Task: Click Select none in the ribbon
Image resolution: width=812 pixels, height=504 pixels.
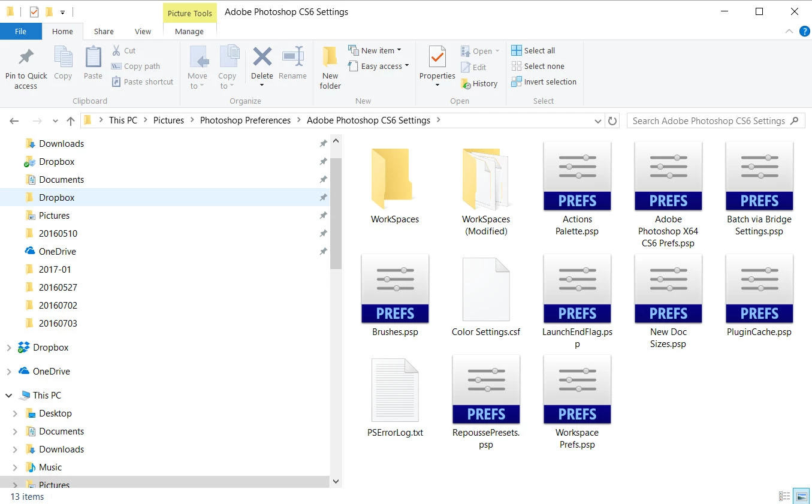Action: [538, 66]
